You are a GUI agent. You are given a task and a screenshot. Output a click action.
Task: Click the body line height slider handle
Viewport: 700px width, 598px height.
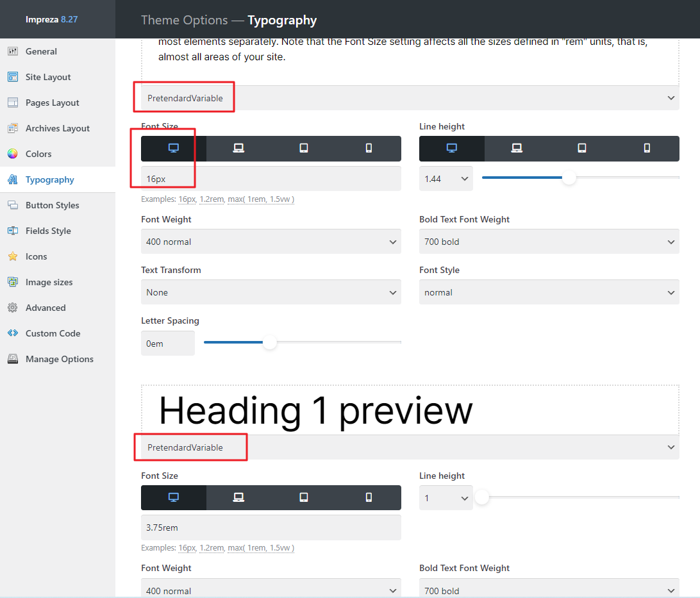569,178
